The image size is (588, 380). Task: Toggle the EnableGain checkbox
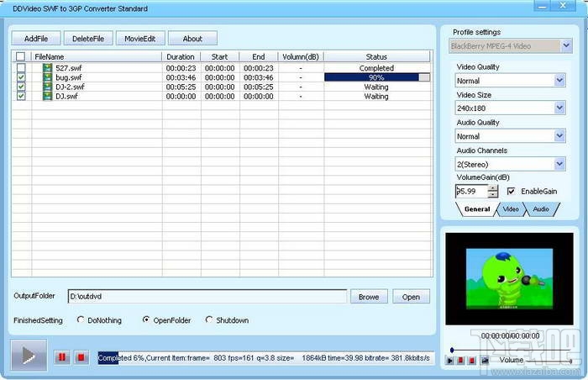(x=511, y=191)
